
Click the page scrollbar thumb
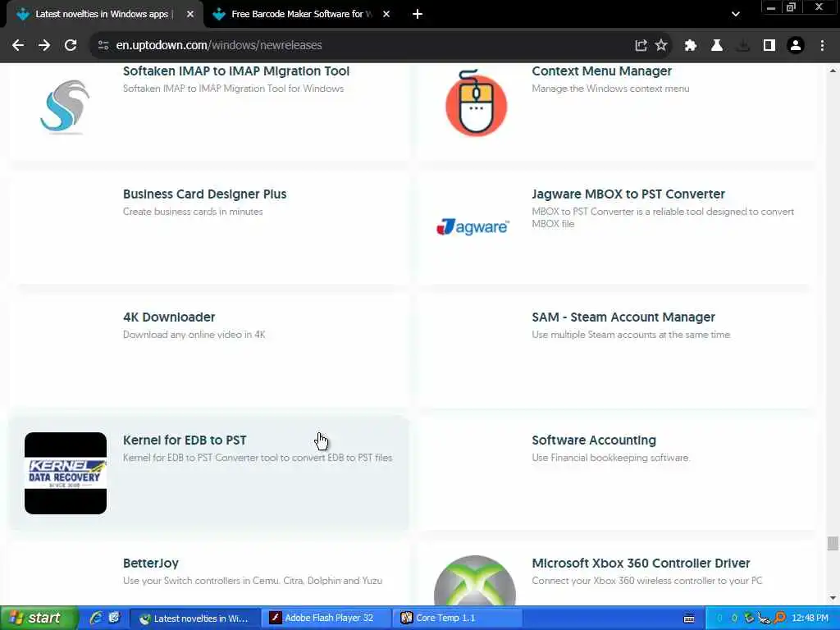(833, 543)
